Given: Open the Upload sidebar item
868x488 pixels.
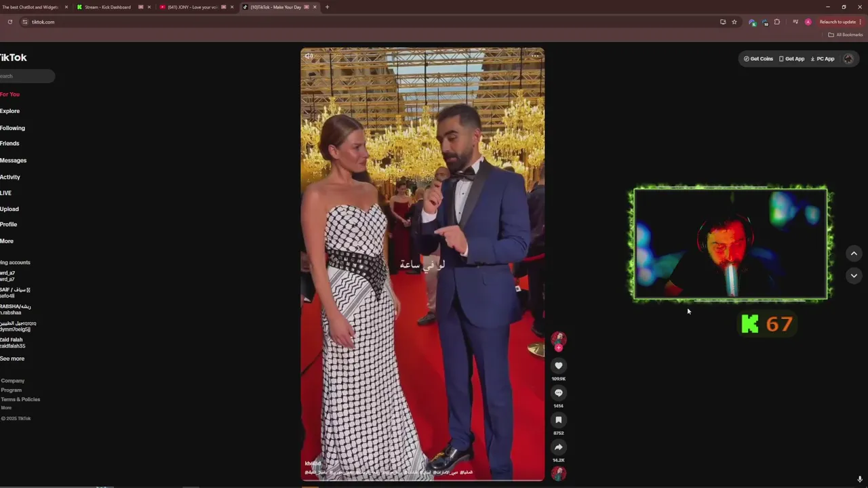Looking at the screenshot, I should click(9, 209).
